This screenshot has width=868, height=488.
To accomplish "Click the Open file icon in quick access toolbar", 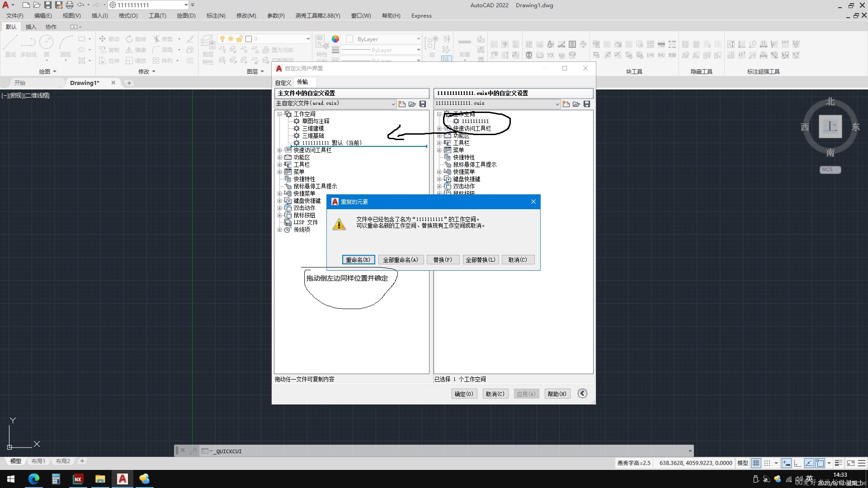I will tap(37, 5).
